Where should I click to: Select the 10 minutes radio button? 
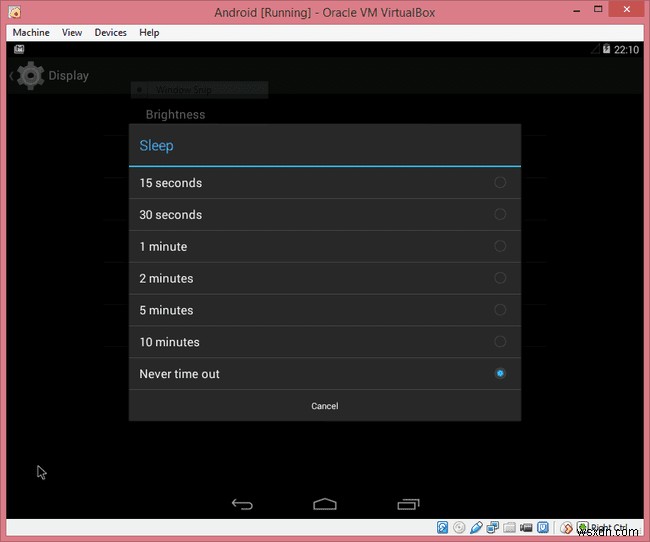tap(500, 342)
